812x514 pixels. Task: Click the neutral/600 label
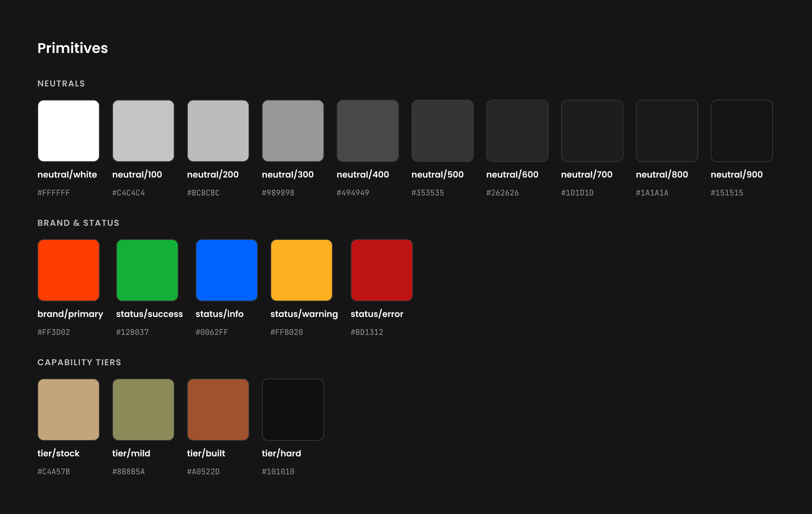click(x=512, y=174)
